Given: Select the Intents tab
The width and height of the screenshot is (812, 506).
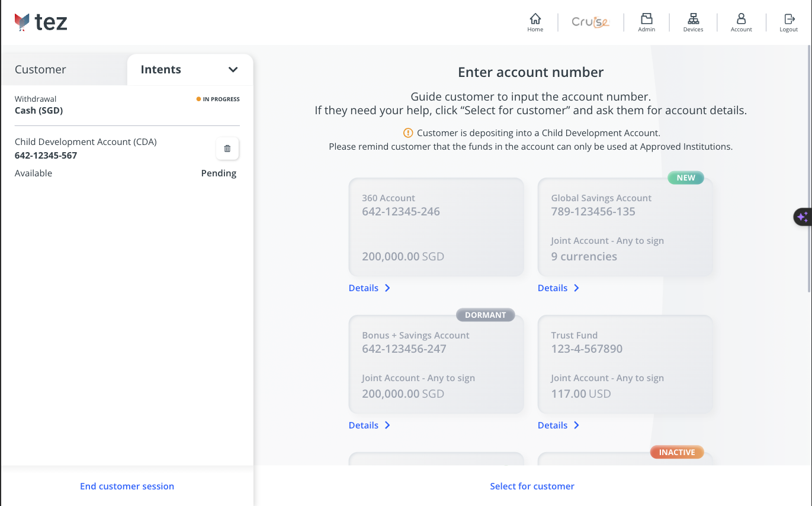Looking at the screenshot, I should pyautogui.click(x=161, y=70).
